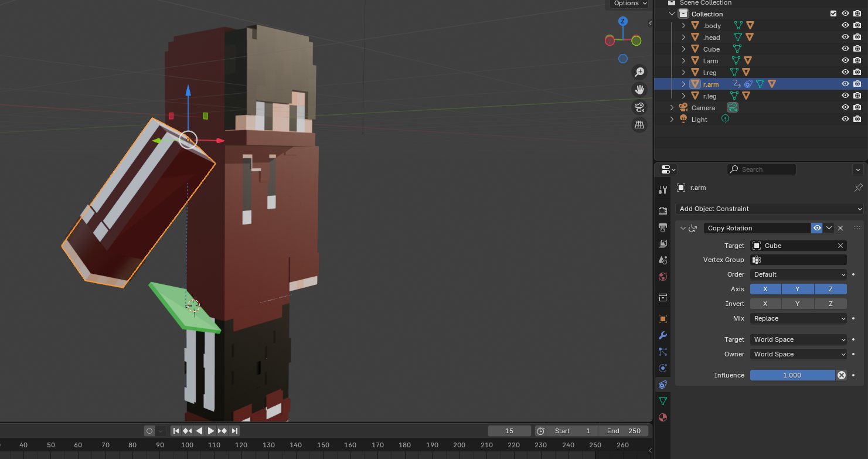Open the Tool properties tab
This screenshot has height=459, width=868.
pos(663,190)
